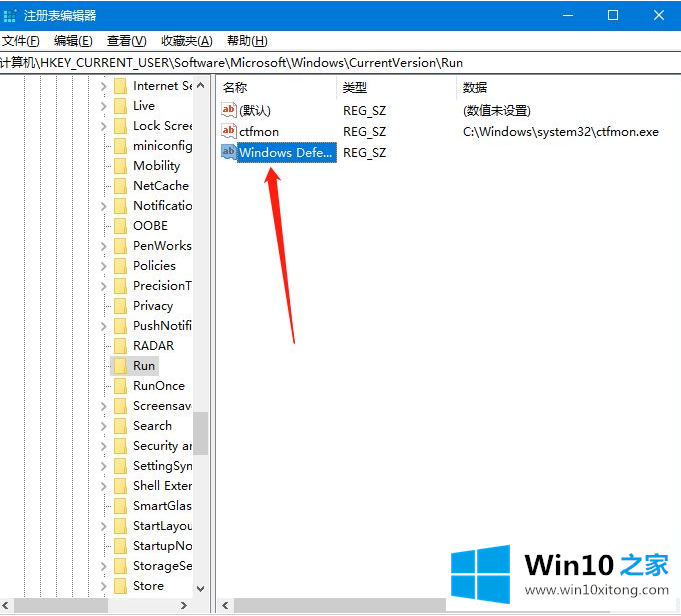
Task: Open the 查看(V) menu
Action: (x=126, y=41)
